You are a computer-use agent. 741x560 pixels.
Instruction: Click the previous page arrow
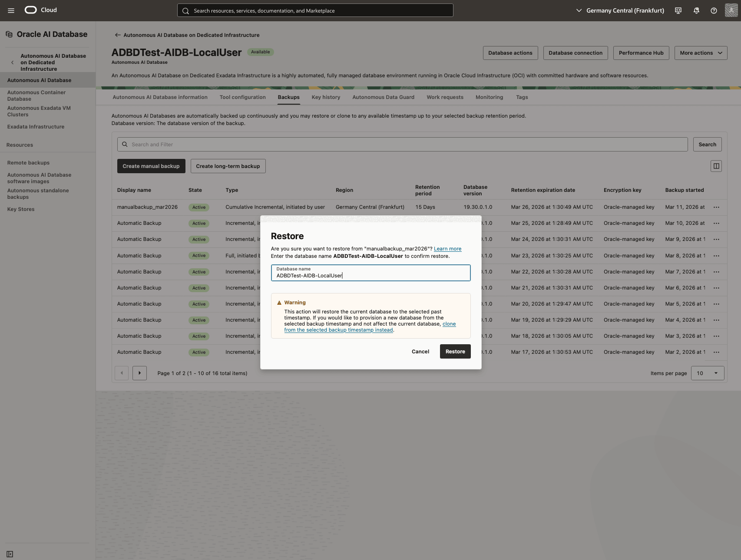[122, 373]
